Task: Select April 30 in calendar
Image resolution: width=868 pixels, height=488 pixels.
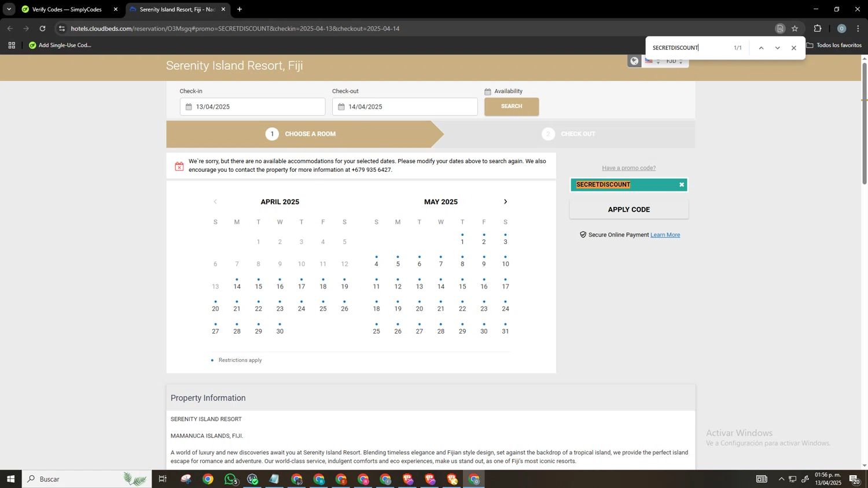Action: tap(280, 331)
